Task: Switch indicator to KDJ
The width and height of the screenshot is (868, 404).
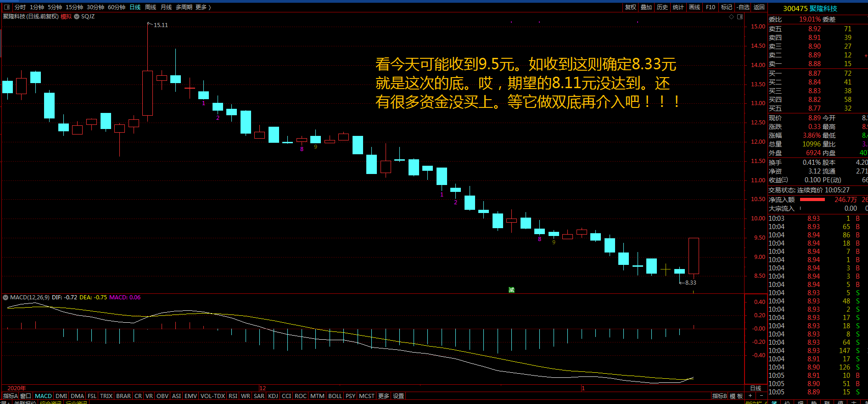Action: (x=273, y=396)
